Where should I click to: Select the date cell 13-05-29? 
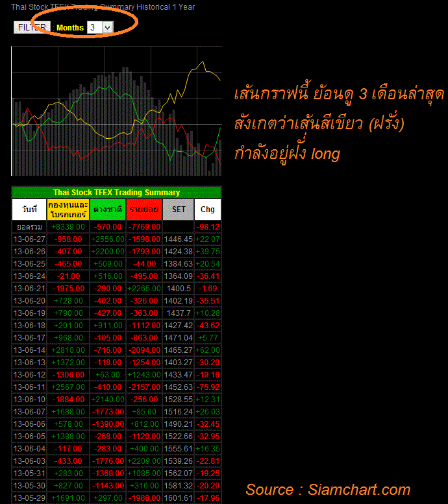pos(29,498)
